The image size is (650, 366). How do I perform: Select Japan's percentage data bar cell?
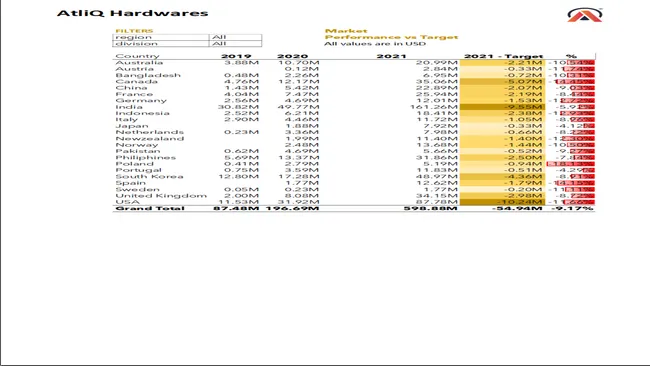[x=570, y=126]
